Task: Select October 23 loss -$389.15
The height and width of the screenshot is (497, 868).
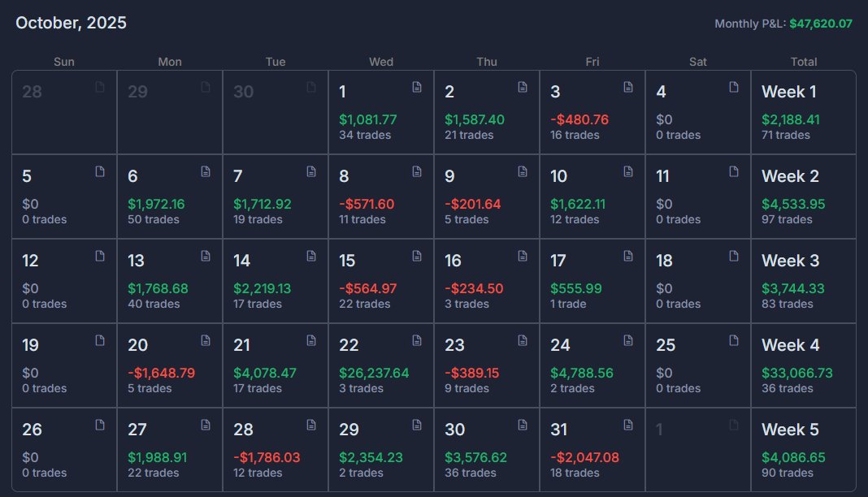Action: (x=471, y=374)
